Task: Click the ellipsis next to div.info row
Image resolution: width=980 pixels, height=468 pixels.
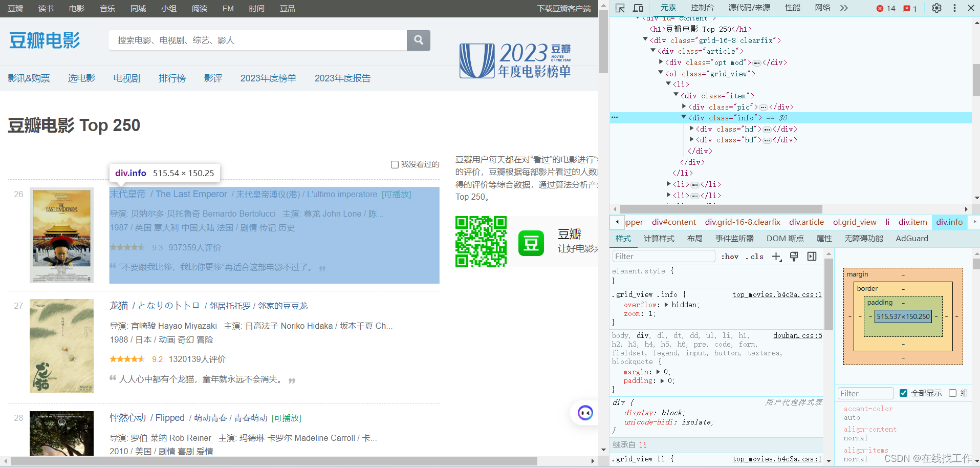Action: (x=615, y=117)
